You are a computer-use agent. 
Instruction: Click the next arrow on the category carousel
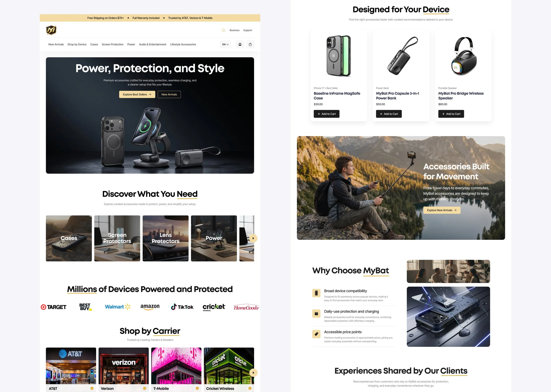253,238
